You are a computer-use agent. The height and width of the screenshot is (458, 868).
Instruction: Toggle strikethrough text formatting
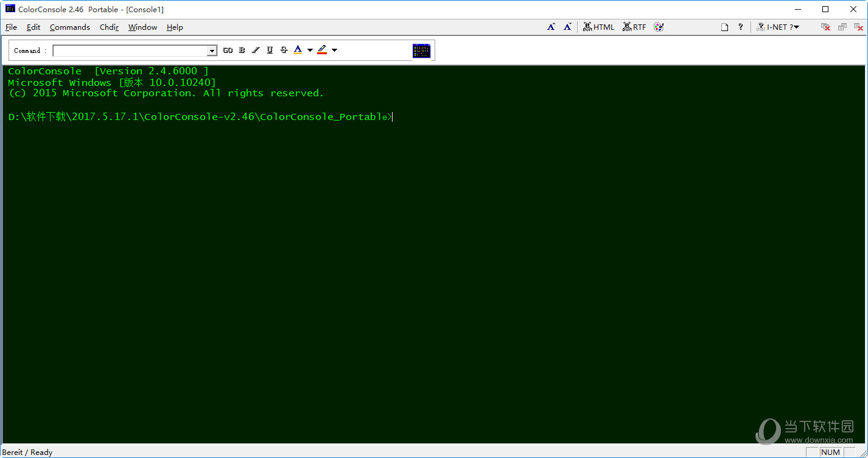point(284,51)
